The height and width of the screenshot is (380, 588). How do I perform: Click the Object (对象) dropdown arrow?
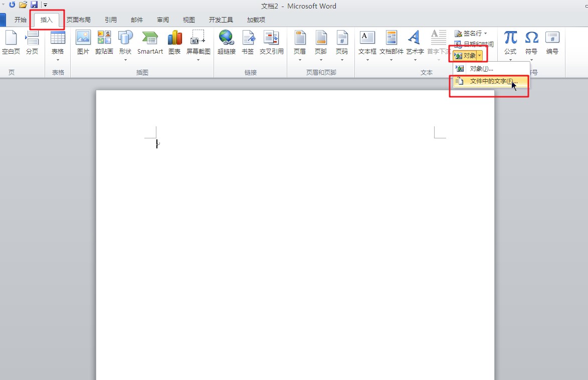click(x=479, y=56)
